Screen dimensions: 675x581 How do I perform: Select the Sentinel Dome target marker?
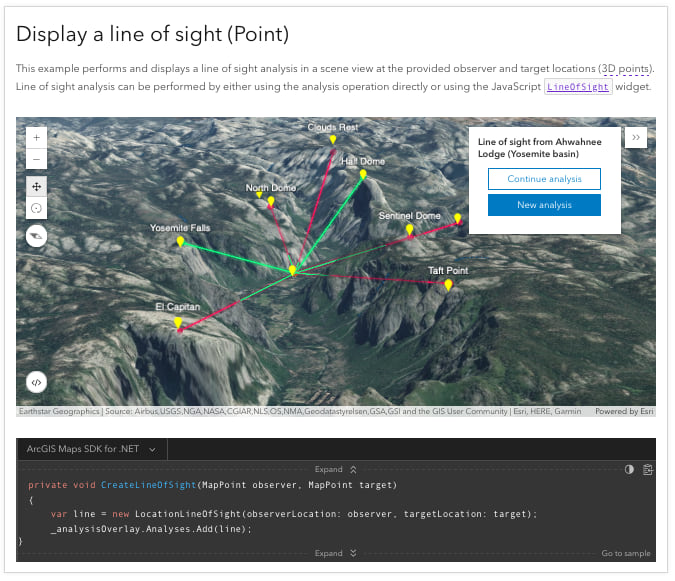(409, 230)
